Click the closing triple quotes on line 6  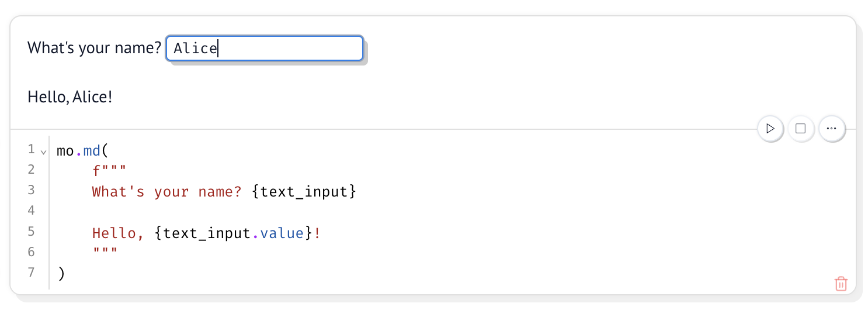105,252
